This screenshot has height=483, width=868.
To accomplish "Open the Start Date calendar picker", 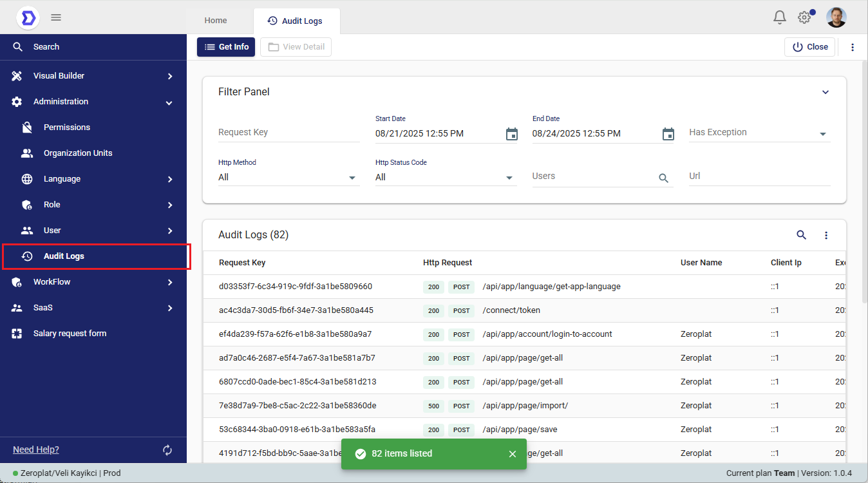I will 511,134.
